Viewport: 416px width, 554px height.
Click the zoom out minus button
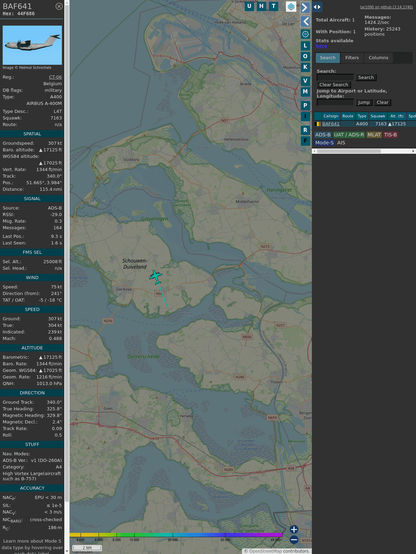click(x=294, y=540)
